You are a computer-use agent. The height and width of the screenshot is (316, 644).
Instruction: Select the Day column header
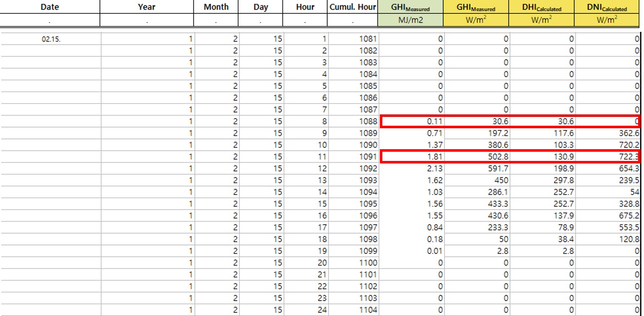[x=261, y=7]
